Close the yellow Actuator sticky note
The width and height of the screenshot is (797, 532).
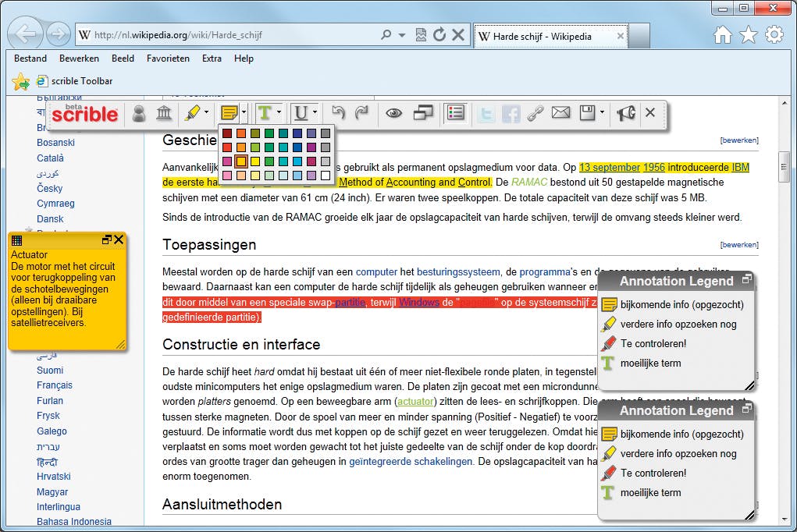119,239
